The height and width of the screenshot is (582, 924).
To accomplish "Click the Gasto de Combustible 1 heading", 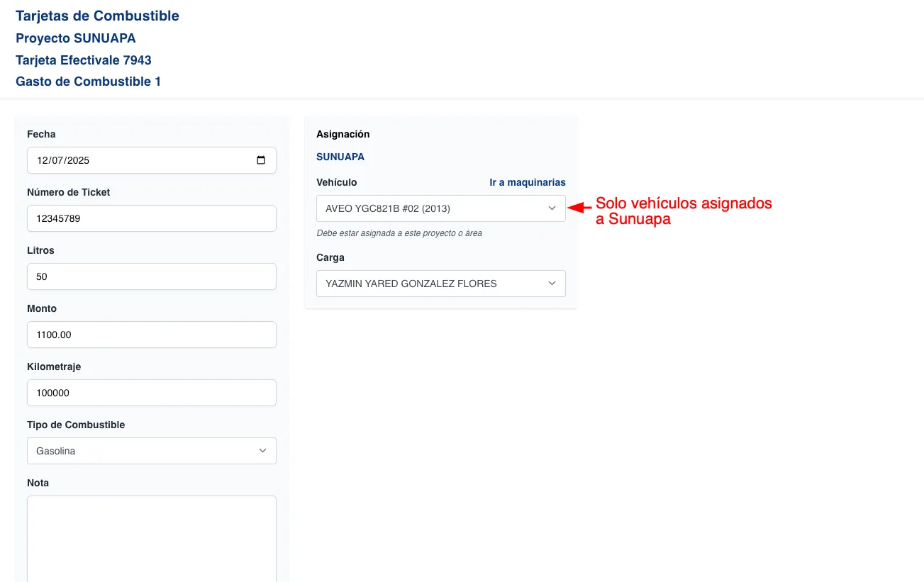I will pos(88,82).
